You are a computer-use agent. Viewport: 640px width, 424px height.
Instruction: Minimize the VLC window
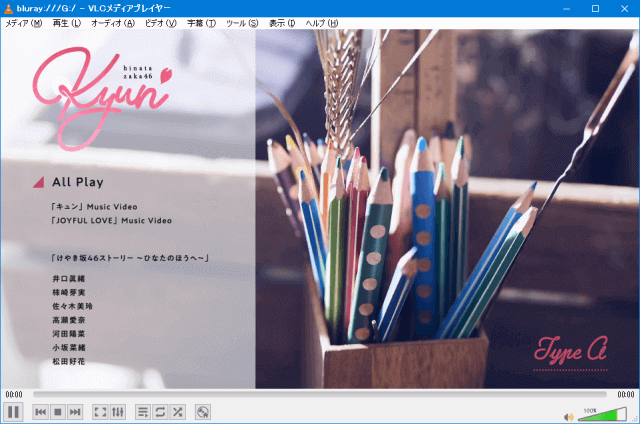coord(566,9)
